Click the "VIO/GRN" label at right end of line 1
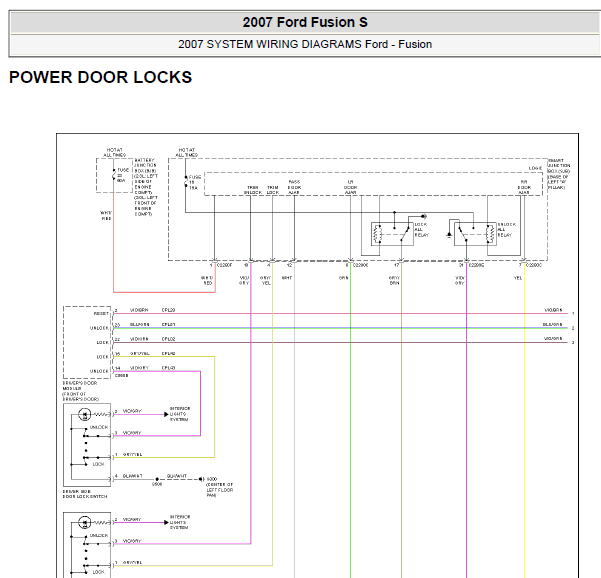This screenshot has height=578, width=601. (553, 310)
